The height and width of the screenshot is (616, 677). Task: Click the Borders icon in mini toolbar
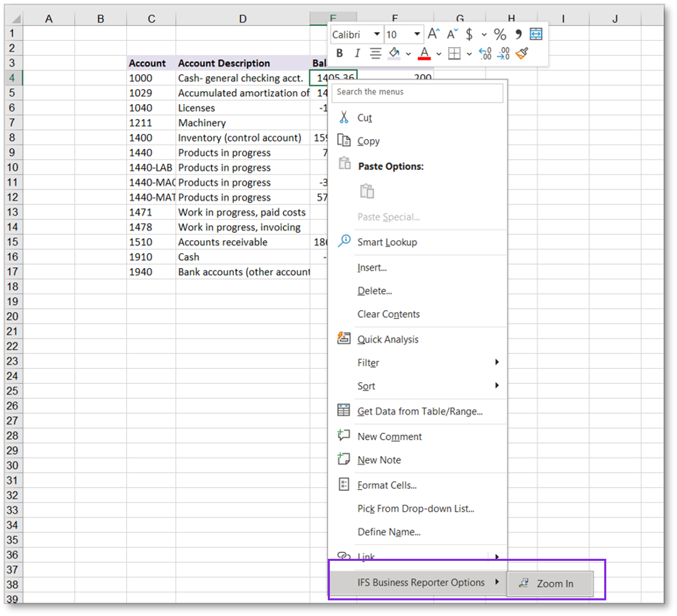[454, 53]
